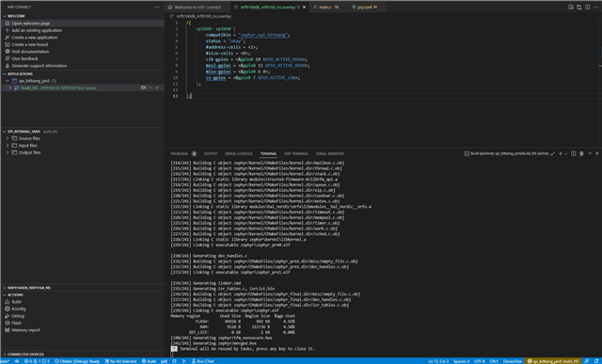The height and width of the screenshot is (364, 602).
Task: Select the nrf9160dk_nrf9160_ns.overlay editor tab
Action: point(267,7)
